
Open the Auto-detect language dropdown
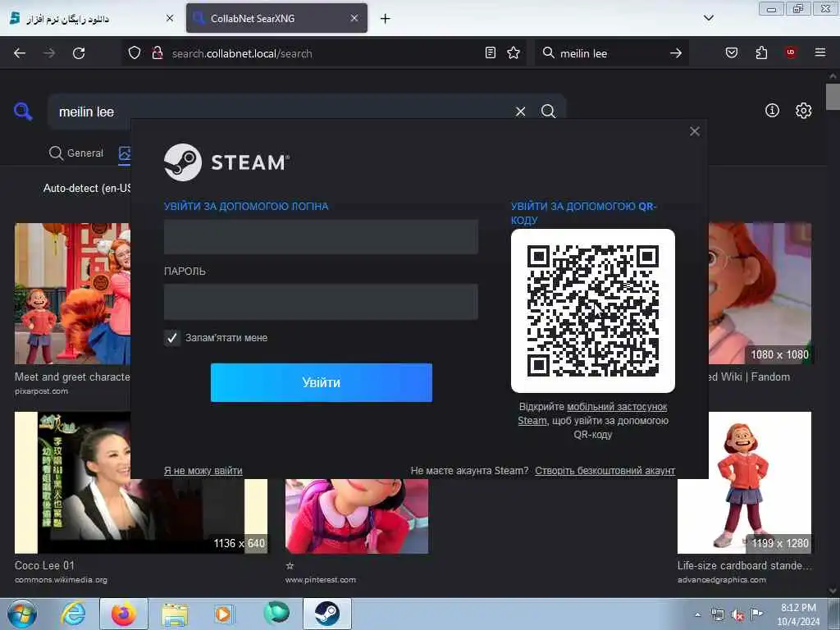click(x=87, y=189)
